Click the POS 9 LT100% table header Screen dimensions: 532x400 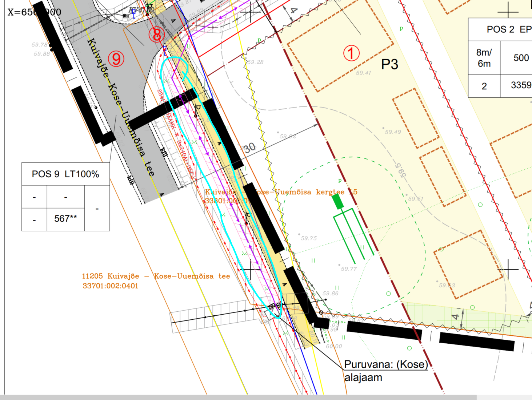pyautogui.click(x=65, y=174)
